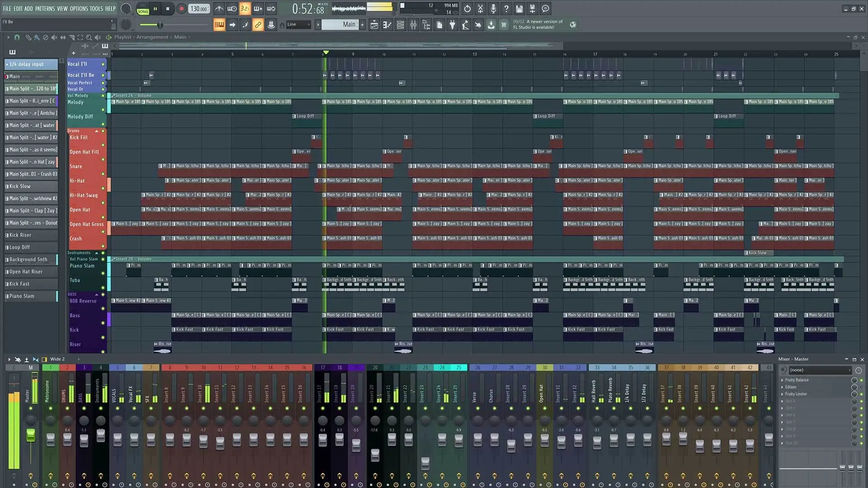Image resolution: width=868 pixels, height=488 pixels.
Task: Click the microphone one-click recording icon
Action: tap(493, 9)
